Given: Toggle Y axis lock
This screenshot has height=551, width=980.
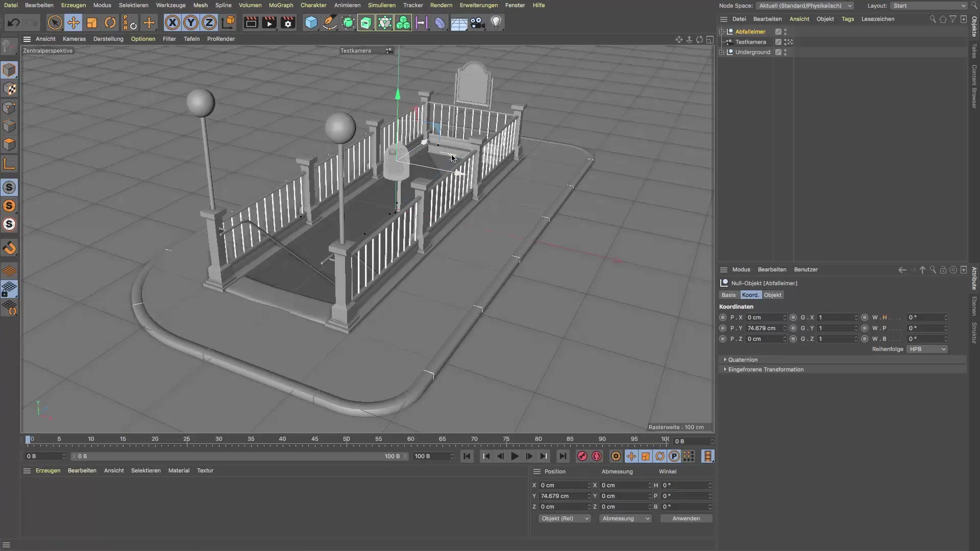Looking at the screenshot, I should coord(190,22).
